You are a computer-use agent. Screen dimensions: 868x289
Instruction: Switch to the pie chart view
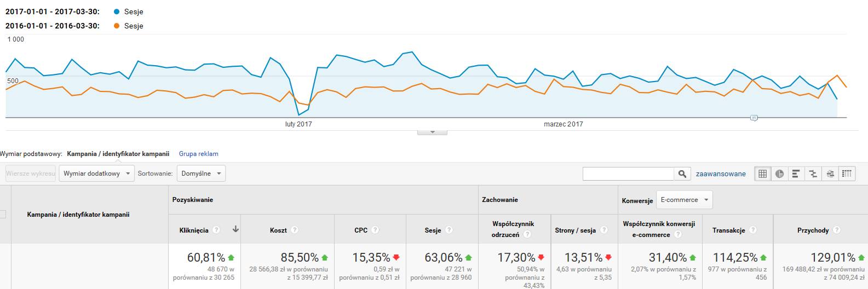click(779, 174)
